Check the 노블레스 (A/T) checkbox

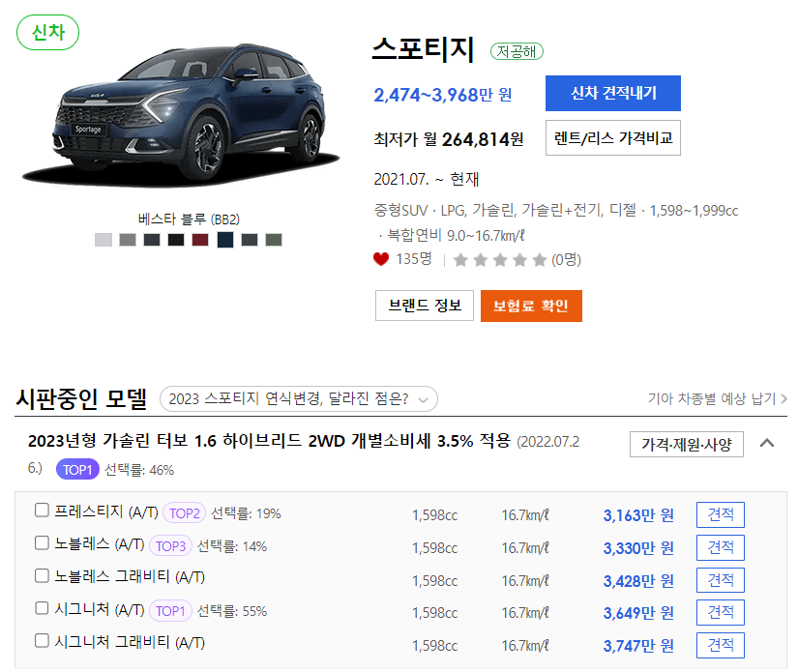[x=42, y=543]
